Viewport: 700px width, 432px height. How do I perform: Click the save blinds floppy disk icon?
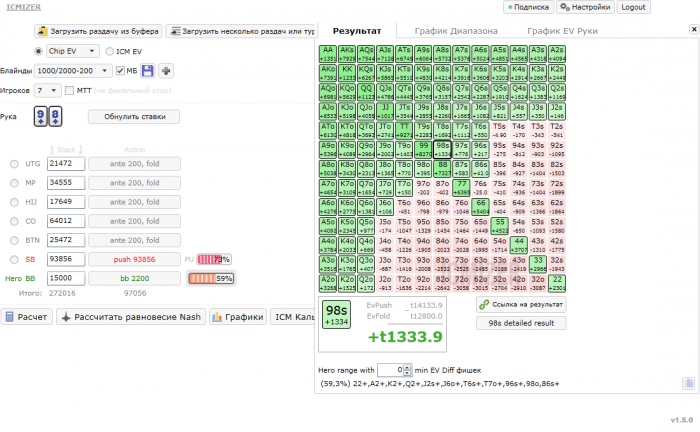[147, 71]
